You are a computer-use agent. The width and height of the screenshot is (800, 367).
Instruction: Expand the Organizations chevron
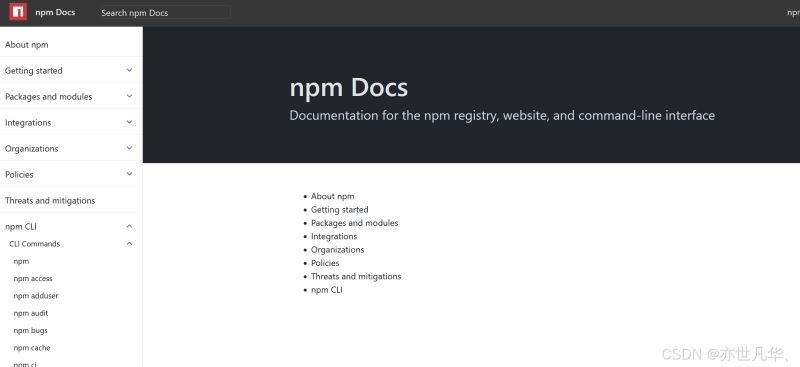[130, 148]
